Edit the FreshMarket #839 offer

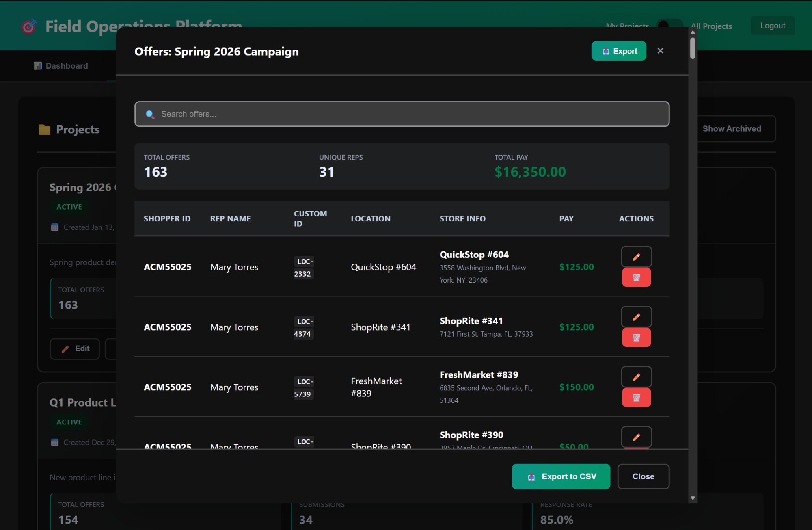636,377
